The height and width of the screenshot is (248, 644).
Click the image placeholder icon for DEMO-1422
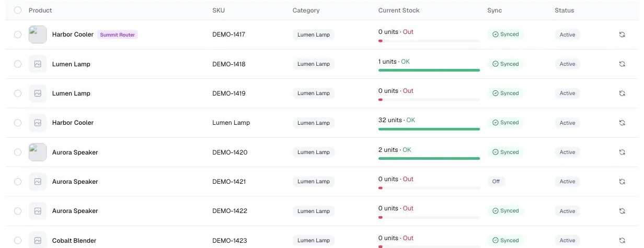click(38, 211)
